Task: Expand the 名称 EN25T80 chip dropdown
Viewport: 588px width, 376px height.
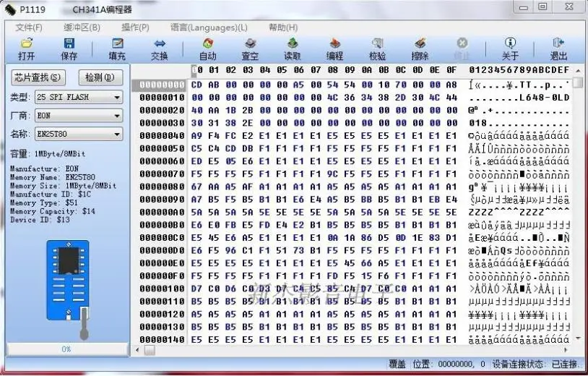Action: (x=117, y=134)
